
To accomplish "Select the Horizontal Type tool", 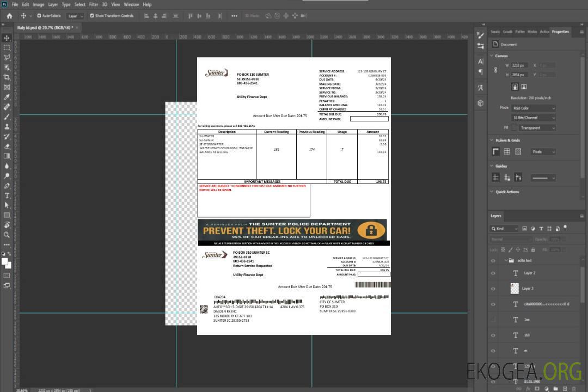I will coord(7,195).
